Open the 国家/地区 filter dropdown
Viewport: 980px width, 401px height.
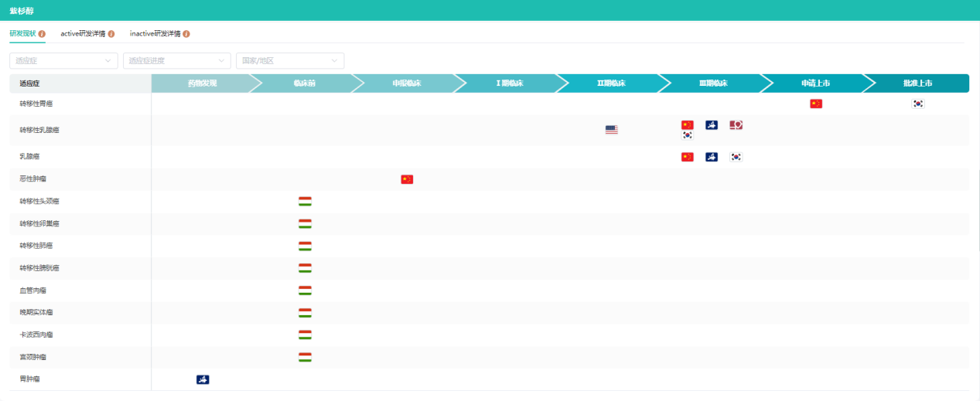tap(290, 60)
